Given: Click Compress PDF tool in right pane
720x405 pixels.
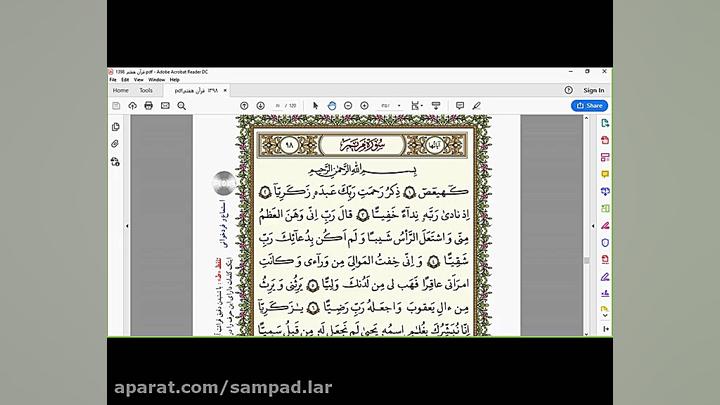Looking at the screenshot, I should [x=605, y=259].
